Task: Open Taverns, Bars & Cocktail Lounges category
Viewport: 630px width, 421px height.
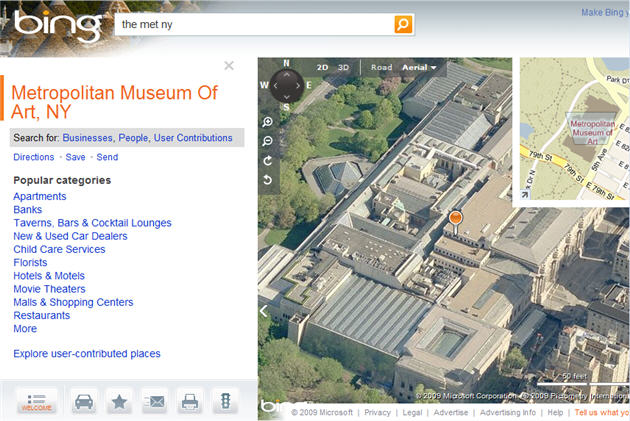Action: [92, 223]
